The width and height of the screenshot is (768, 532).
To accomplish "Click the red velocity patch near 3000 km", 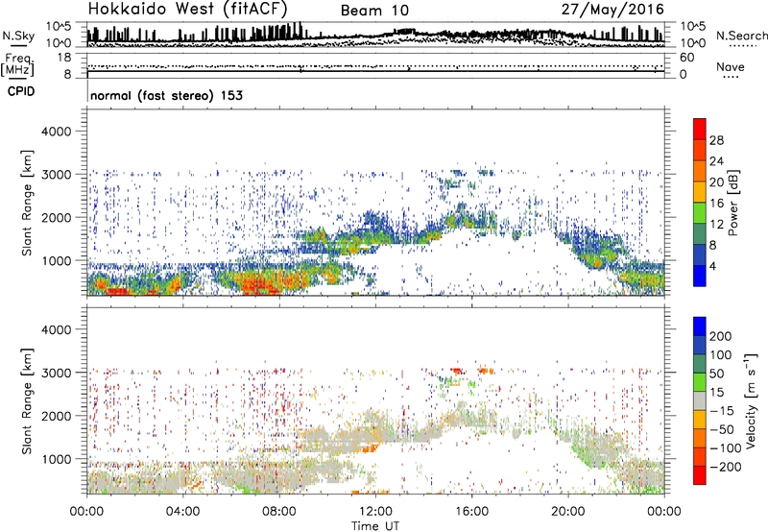I will point(457,371).
